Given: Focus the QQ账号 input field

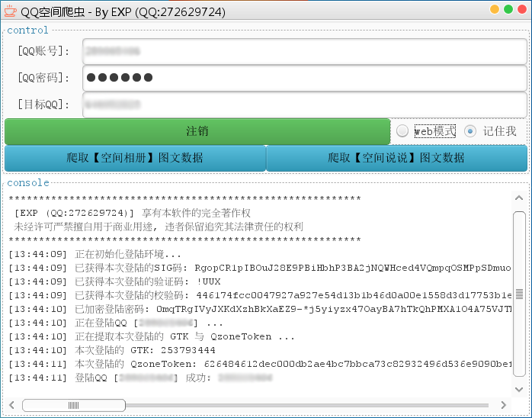Looking at the screenshot, I should (304, 51).
